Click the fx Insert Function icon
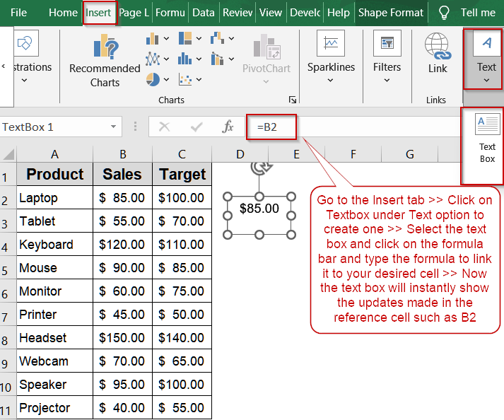 tap(228, 127)
